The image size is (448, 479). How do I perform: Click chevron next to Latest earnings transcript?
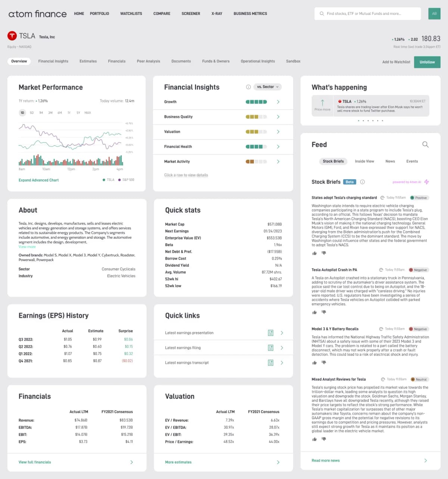pos(282,363)
